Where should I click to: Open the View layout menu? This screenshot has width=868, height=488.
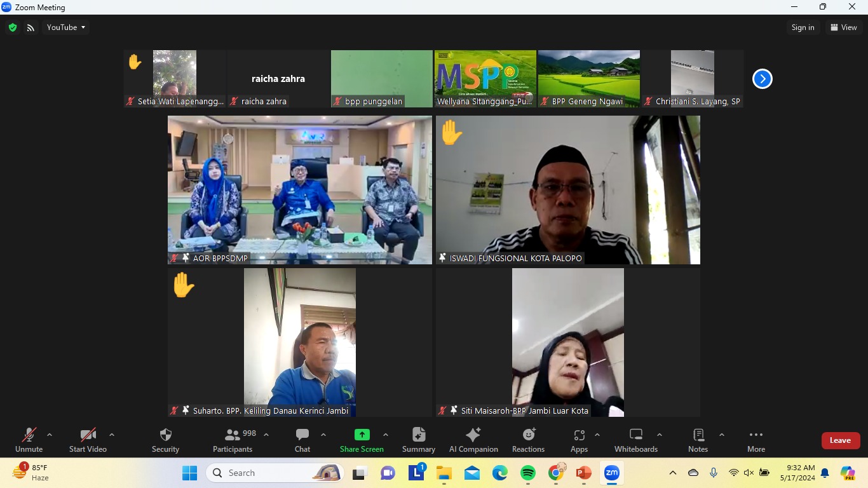coord(843,27)
